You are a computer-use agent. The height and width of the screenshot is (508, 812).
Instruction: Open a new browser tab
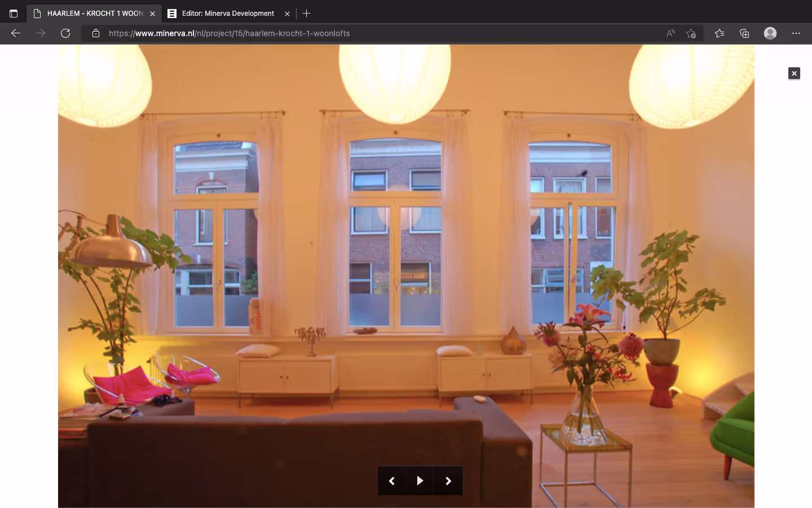(307, 14)
